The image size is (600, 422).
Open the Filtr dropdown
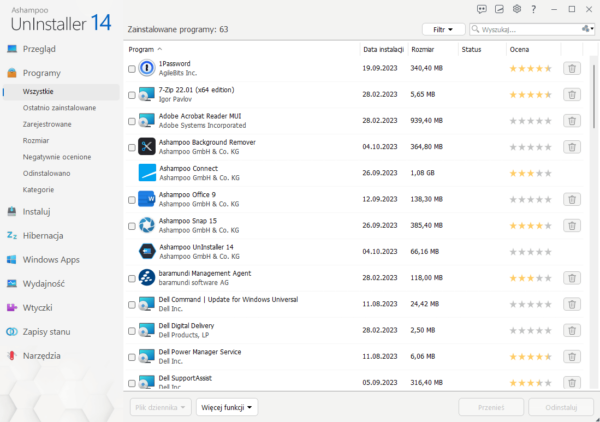(444, 30)
